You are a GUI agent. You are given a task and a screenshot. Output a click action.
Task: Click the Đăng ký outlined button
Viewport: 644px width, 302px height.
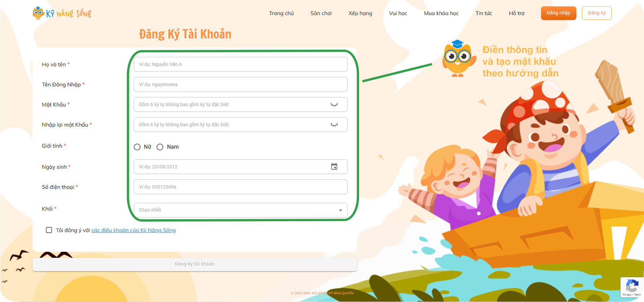597,13
